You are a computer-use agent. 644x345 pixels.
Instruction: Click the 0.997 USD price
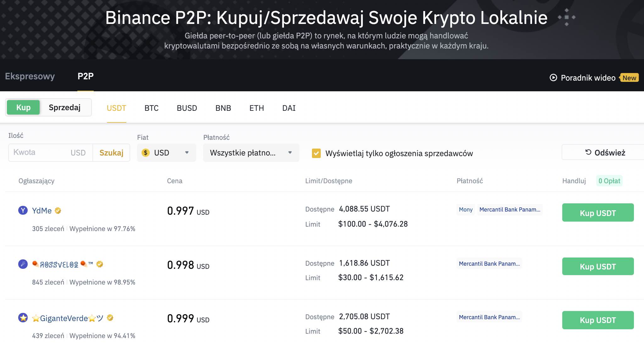tap(188, 211)
